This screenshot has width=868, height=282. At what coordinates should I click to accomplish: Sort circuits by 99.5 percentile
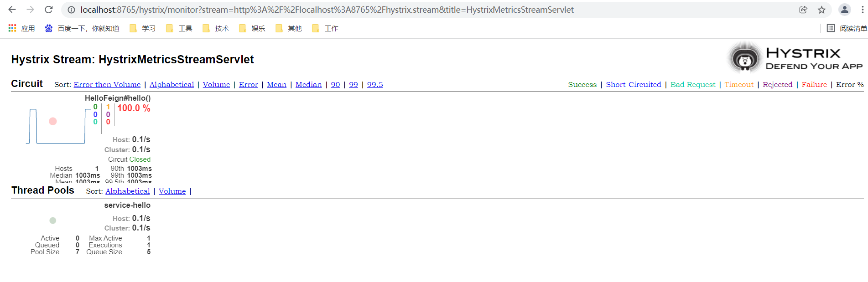tap(375, 85)
